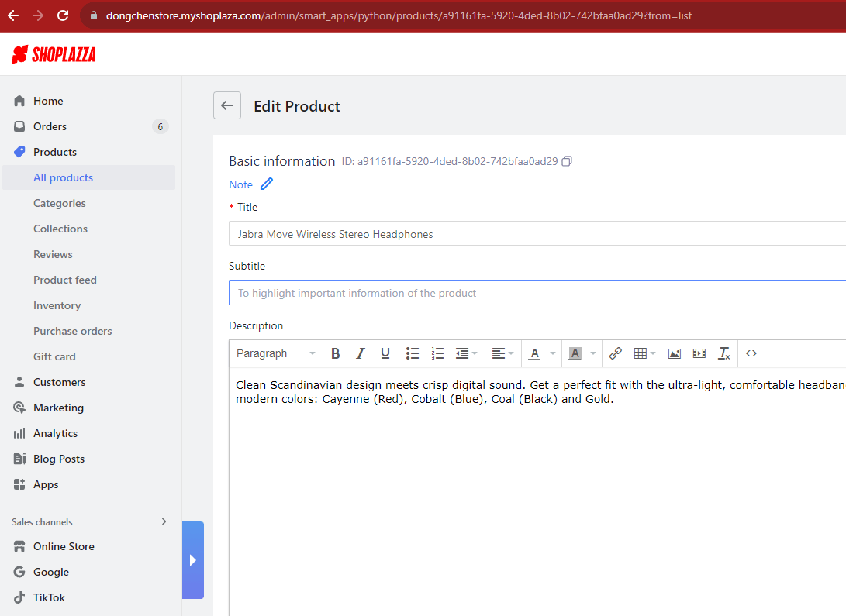Viewport: 846px width, 616px height.
Task: Open Products in the sidebar
Action: pos(55,152)
